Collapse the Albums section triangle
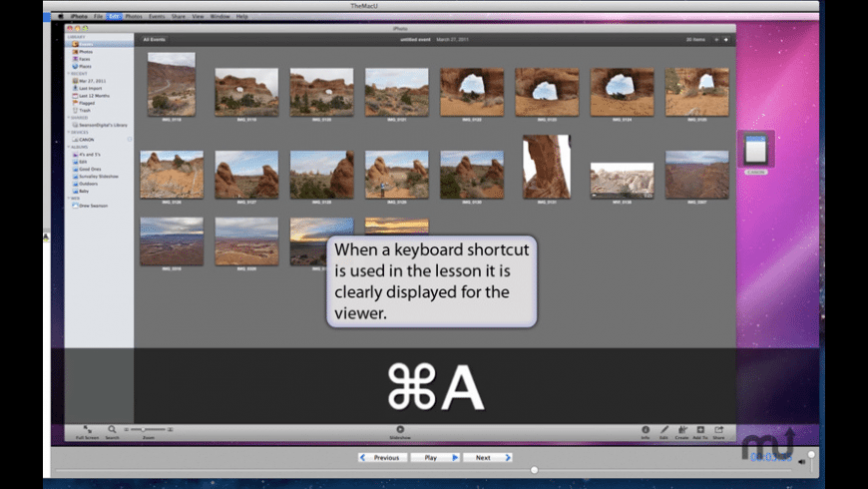The height and width of the screenshot is (489, 868). [x=69, y=146]
